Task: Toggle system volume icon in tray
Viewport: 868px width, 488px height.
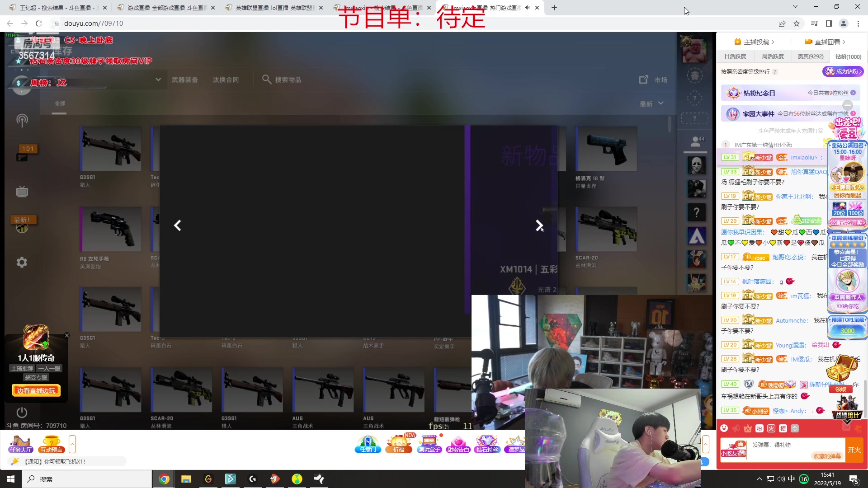Action: click(781, 479)
